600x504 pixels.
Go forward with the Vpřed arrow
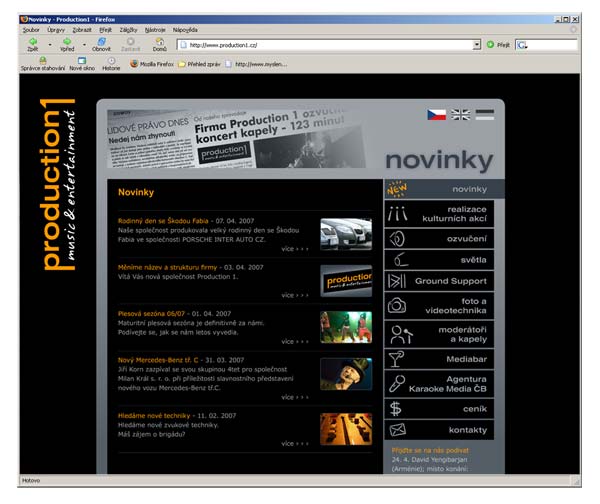[x=67, y=44]
